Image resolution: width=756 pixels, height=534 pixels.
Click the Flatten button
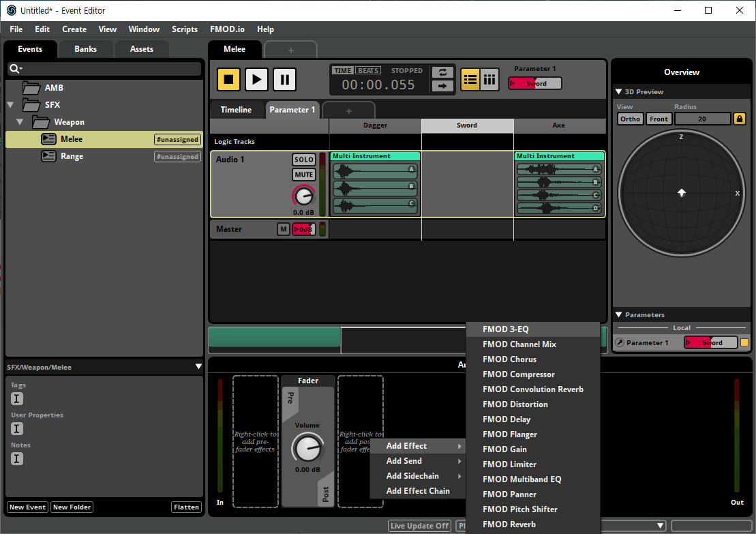[x=186, y=507]
